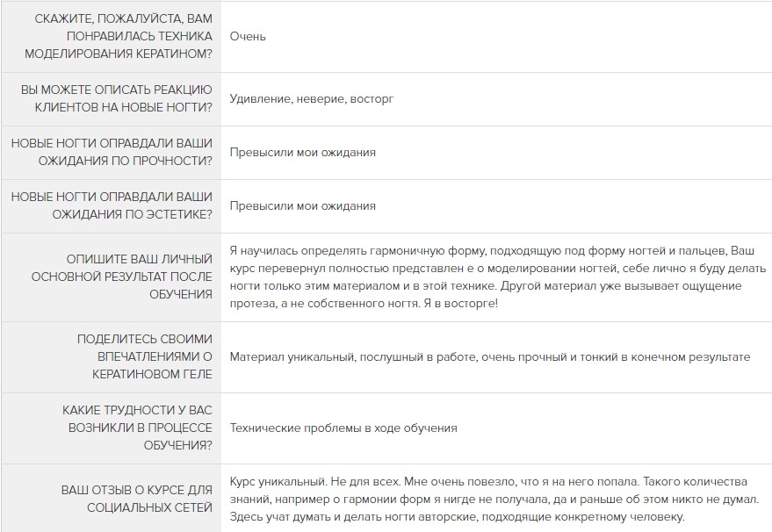
Task: Click the answer 'Технические проблемы в ходе обучения'
Action: [x=343, y=428]
